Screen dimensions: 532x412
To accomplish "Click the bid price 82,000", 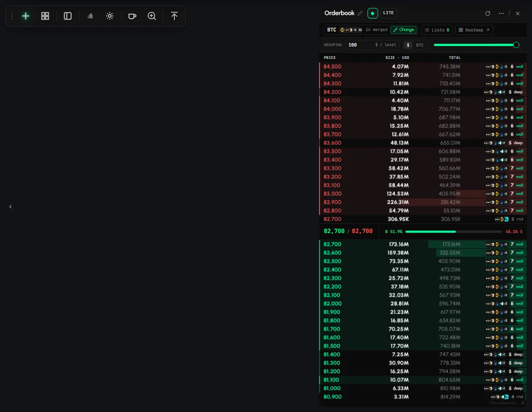I will coord(332,304).
